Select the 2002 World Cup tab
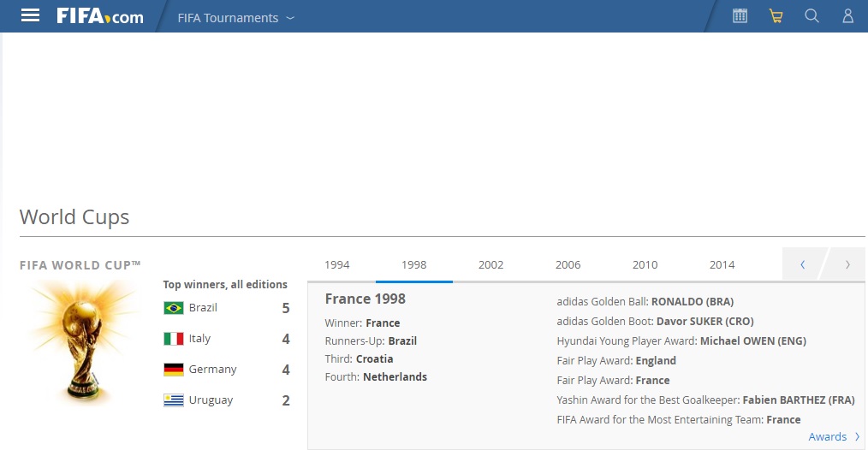This screenshot has height=450, width=868. coord(491,264)
